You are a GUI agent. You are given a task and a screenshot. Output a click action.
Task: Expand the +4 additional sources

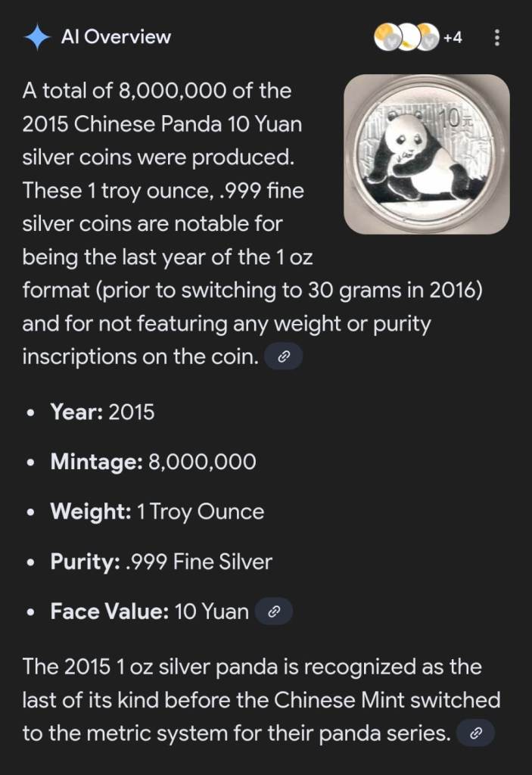[453, 37]
